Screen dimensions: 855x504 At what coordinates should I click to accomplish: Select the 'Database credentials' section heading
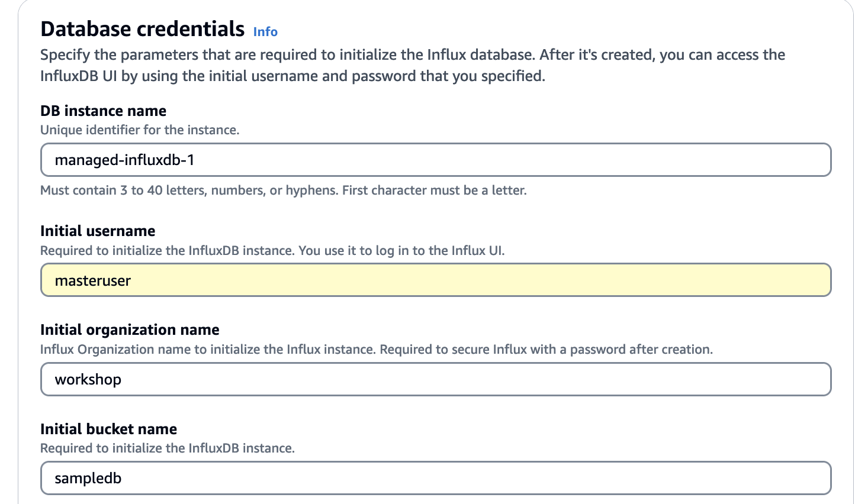[142, 28]
